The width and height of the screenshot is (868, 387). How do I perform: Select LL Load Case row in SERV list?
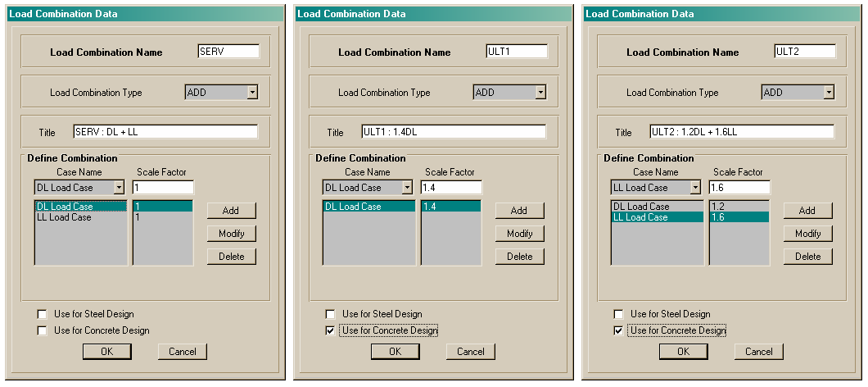(81, 217)
